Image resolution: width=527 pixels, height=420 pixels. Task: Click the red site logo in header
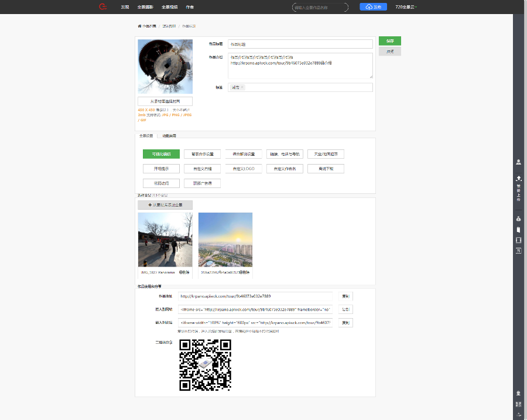[x=103, y=7]
